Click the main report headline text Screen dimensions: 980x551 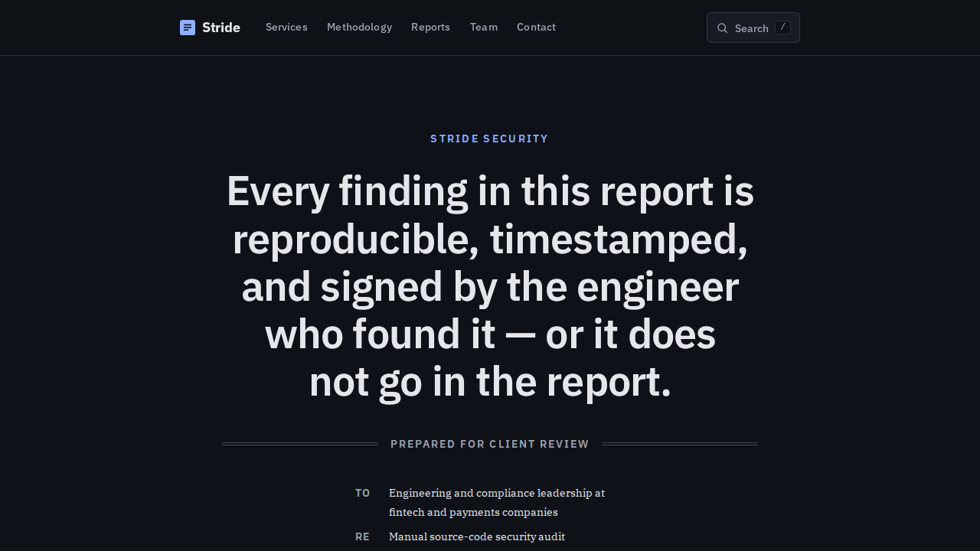tap(490, 286)
